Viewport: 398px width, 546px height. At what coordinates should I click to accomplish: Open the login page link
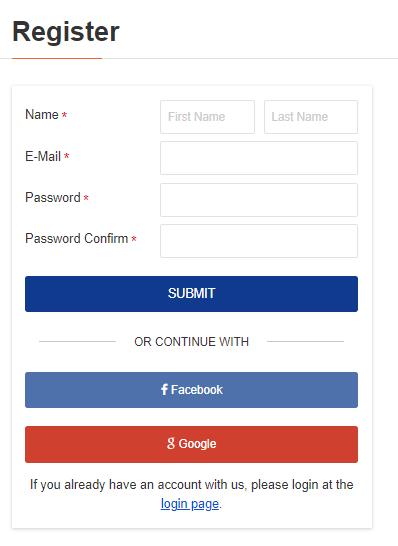coord(190,504)
